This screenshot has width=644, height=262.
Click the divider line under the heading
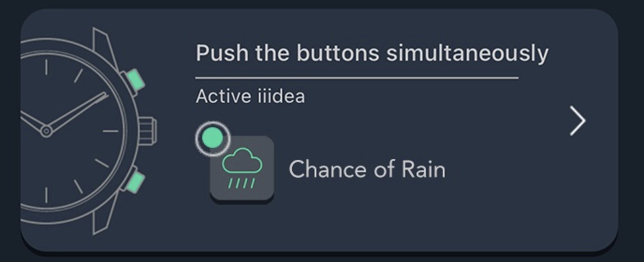(357, 78)
